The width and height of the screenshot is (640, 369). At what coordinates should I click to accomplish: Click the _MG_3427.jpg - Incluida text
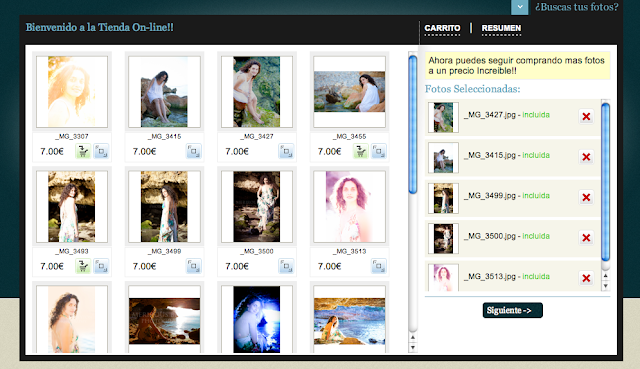tap(507, 115)
